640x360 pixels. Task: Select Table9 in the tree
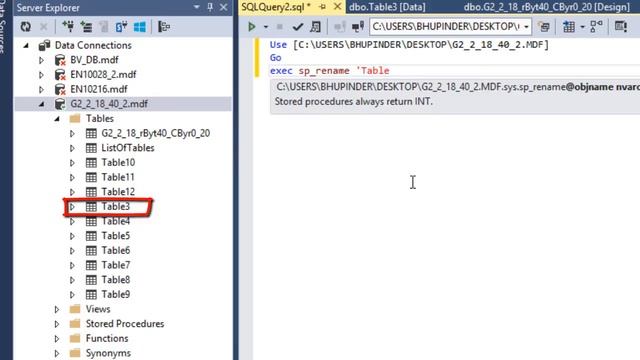pos(116,295)
